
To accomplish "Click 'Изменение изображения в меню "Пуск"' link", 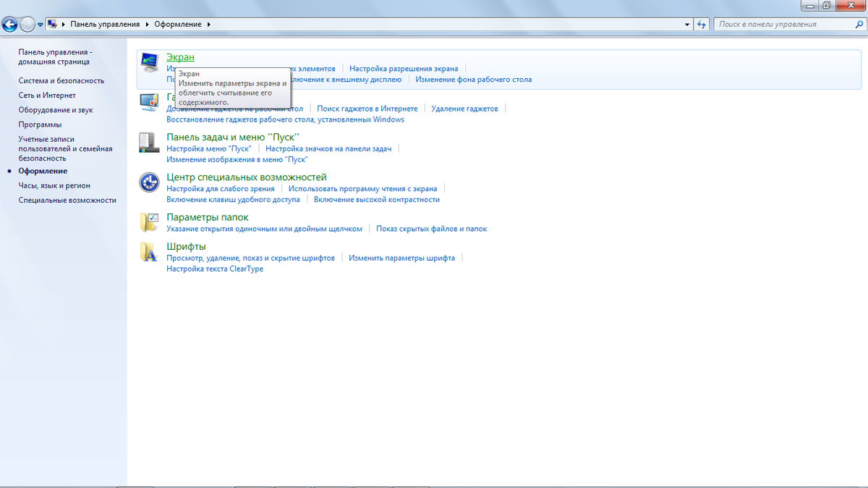I will (x=237, y=159).
